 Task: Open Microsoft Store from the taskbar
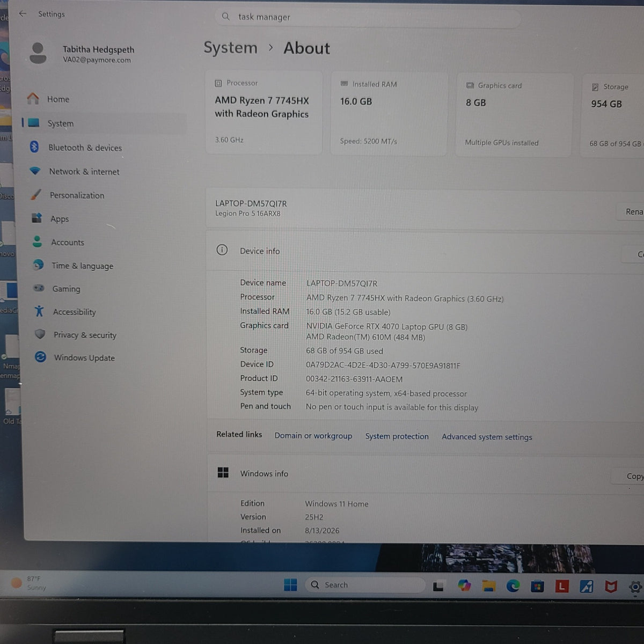point(537,587)
